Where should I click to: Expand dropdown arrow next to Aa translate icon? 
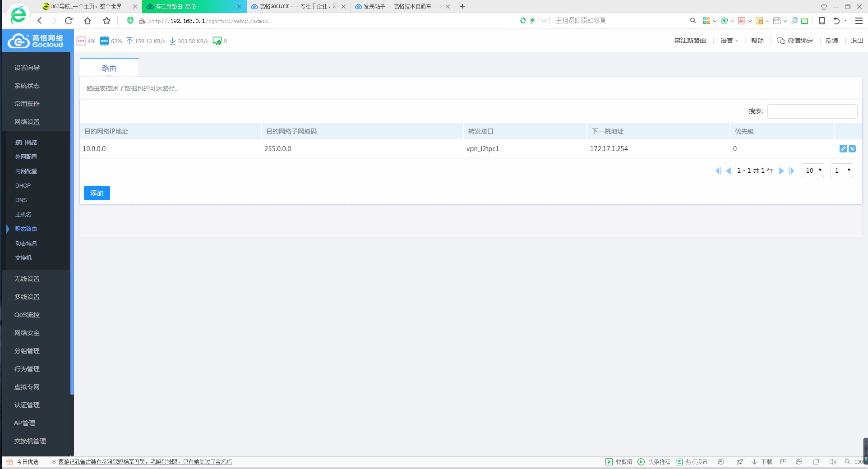750,21
